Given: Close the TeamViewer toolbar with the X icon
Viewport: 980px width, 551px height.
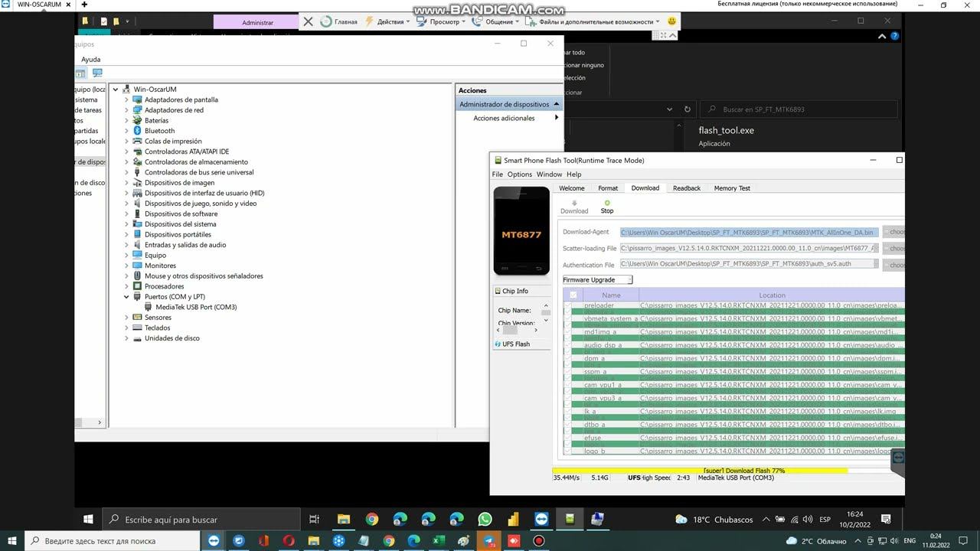Looking at the screenshot, I should [x=308, y=21].
